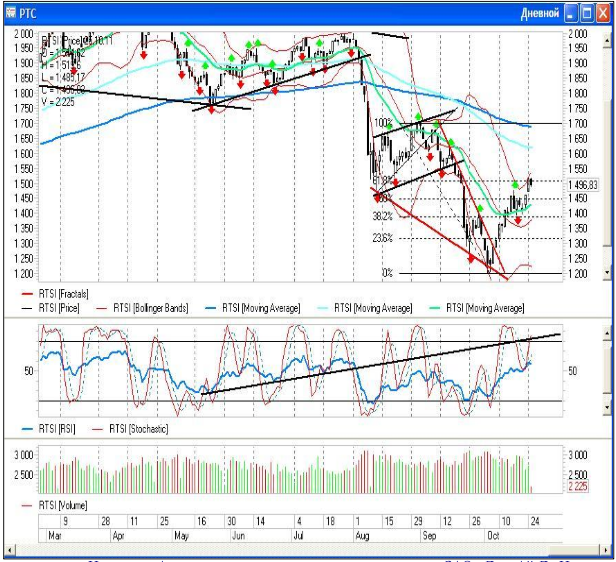Select green RTSI [Moving Average] legend

pyautogui.click(x=477, y=308)
